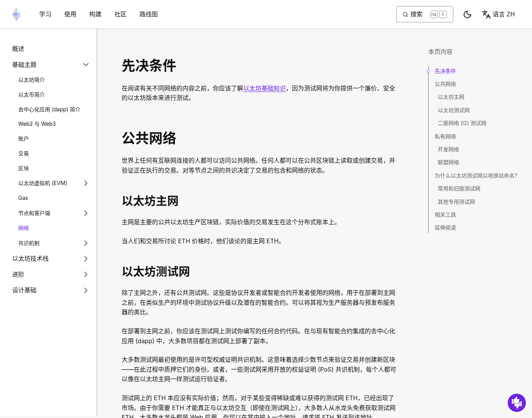Open the 学习 menu
Viewport: 532px width, 418px height.
pyautogui.click(x=45, y=14)
